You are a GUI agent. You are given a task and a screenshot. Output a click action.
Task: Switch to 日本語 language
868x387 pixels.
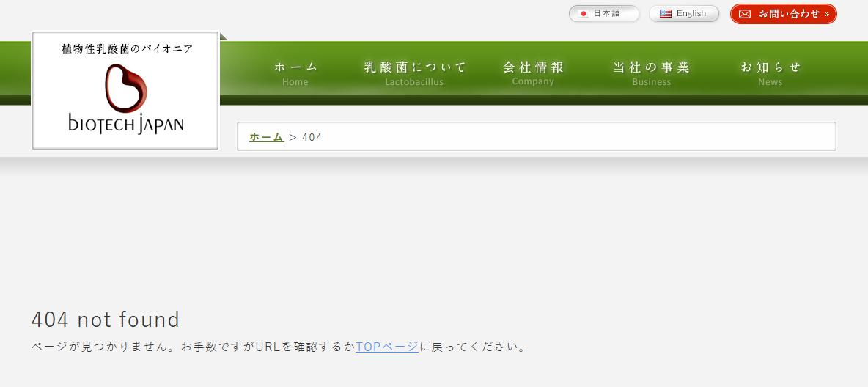pos(604,13)
